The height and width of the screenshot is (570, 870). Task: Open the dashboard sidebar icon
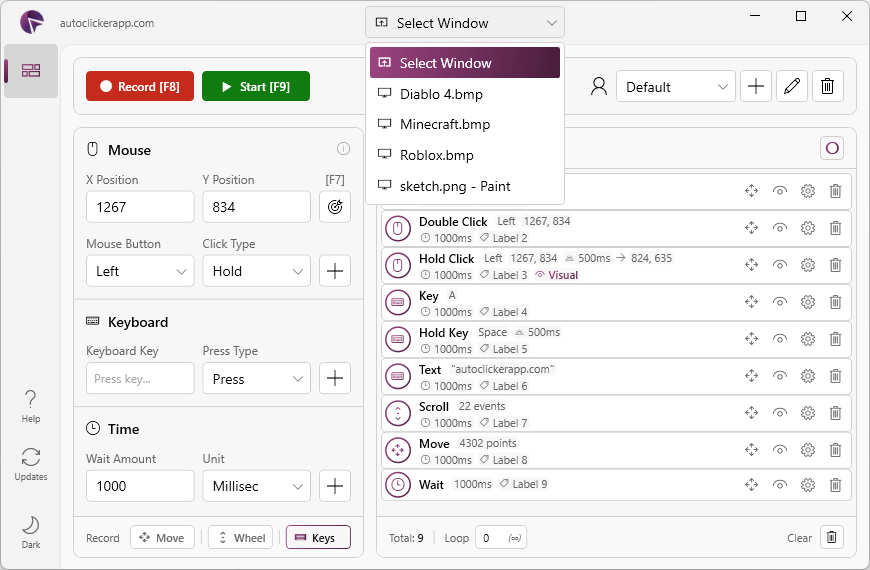pyautogui.click(x=31, y=70)
